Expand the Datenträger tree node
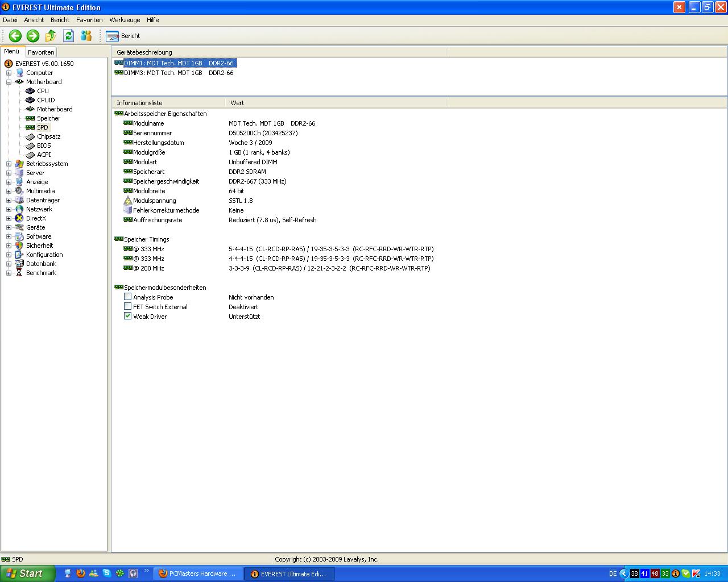Viewport: 728px width, 582px height. point(9,200)
